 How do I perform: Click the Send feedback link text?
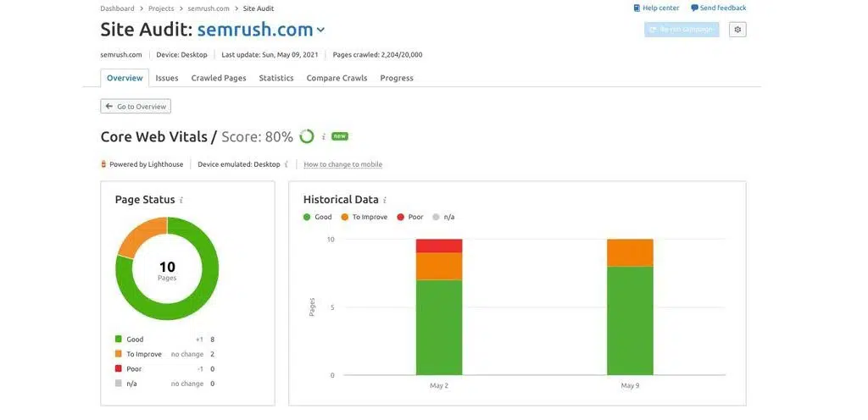click(723, 8)
